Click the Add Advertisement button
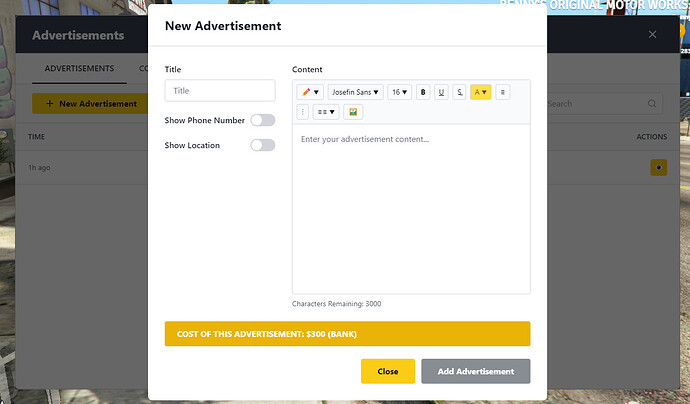The height and width of the screenshot is (404, 690). pyautogui.click(x=476, y=371)
